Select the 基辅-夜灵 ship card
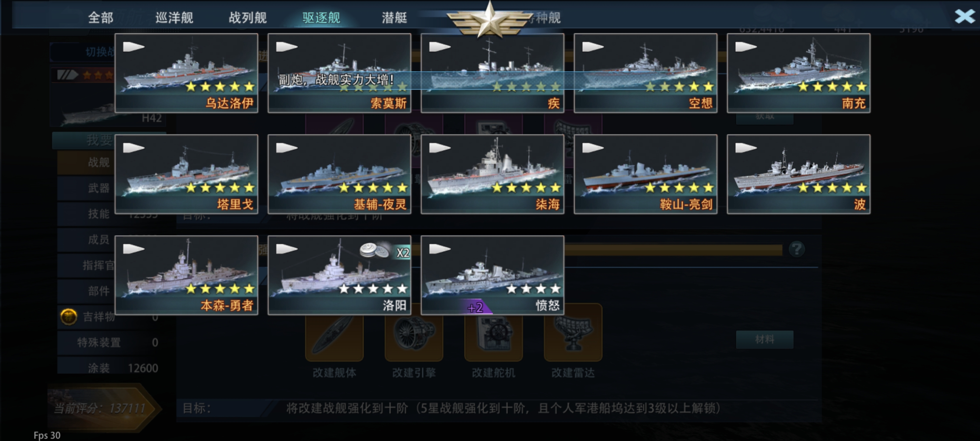This screenshot has width=980, height=441. 339,174
